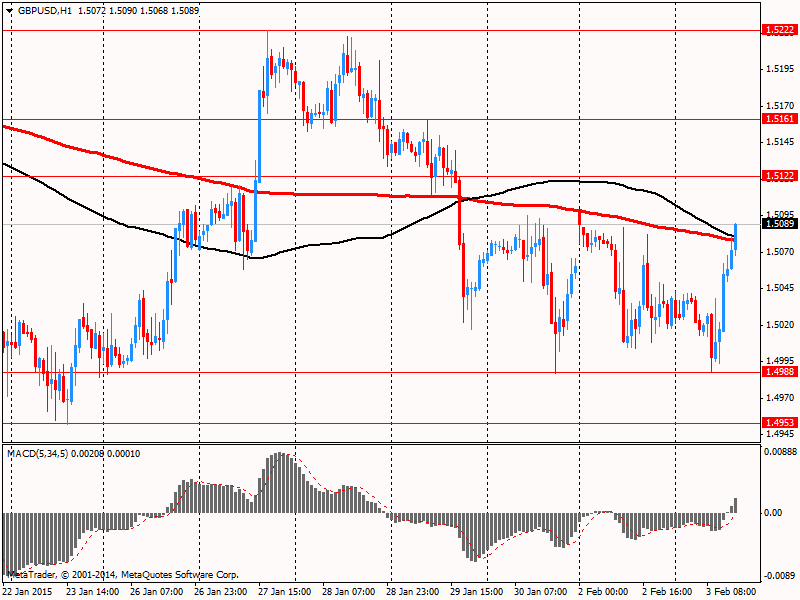
Task: Open the chart menu triangle beside GBPUSD,H1
Action: tap(10, 10)
